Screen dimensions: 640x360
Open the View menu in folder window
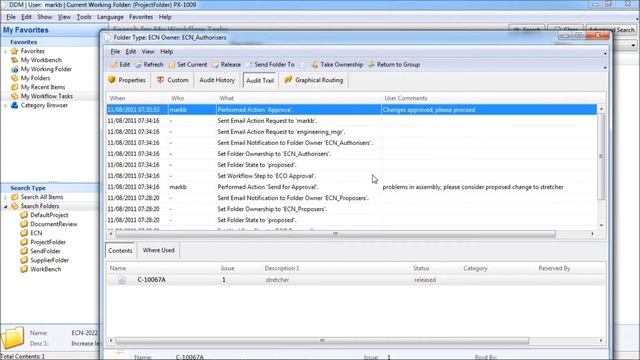click(148, 51)
